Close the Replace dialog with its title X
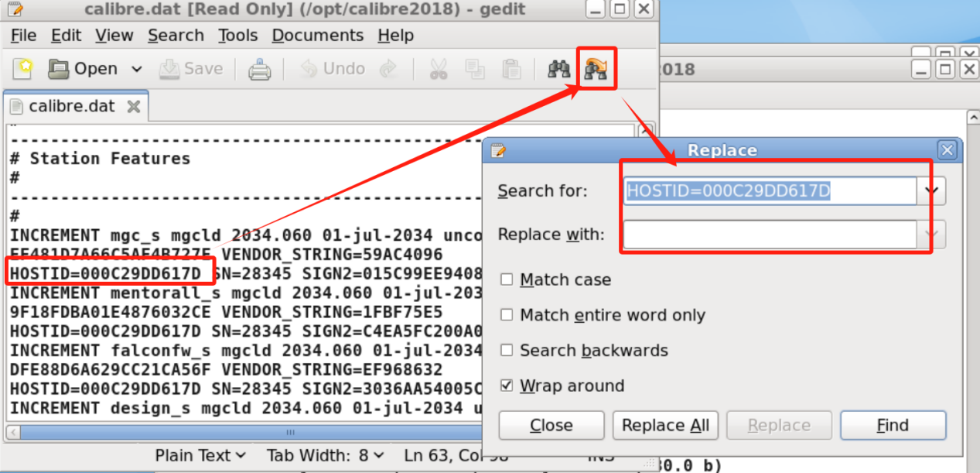980x473 pixels. tap(946, 150)
